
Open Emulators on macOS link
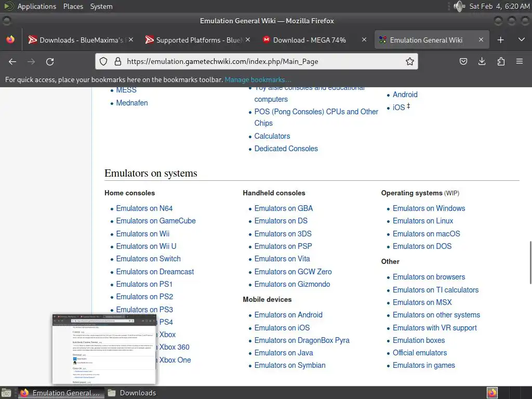tap(427, 234)
